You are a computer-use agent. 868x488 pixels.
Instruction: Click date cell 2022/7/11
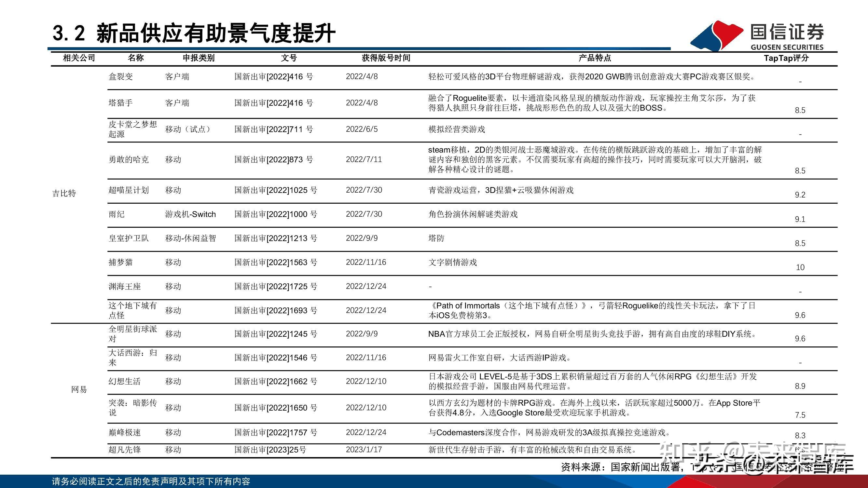pos(364,159)
